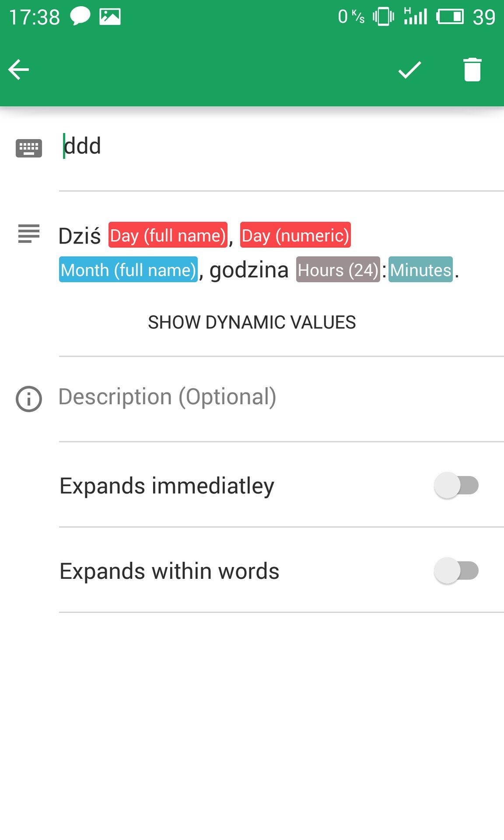Click SHOW DYNAMIC VALUES button
The image size is (504, 840).
252,322
